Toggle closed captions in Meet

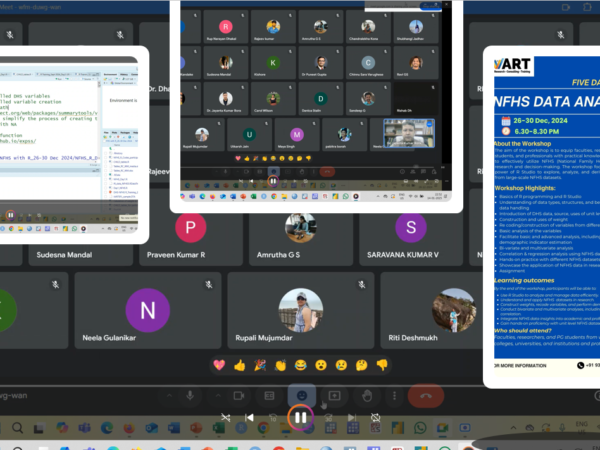pos(269,396)
